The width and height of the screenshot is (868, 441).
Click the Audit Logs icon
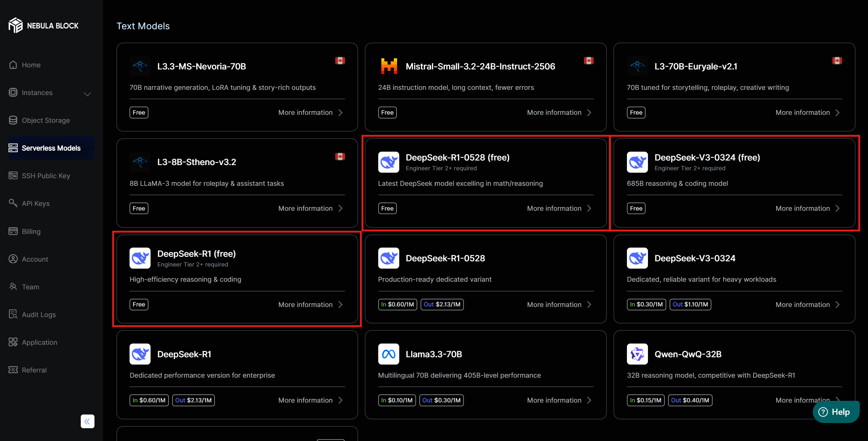13,314
